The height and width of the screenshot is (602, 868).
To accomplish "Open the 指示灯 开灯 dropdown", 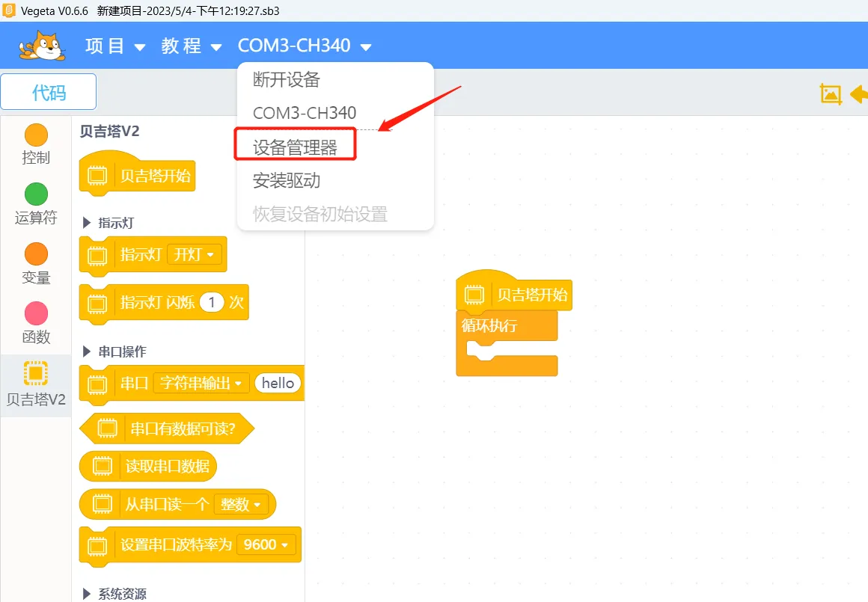I will tap(194, 255).
